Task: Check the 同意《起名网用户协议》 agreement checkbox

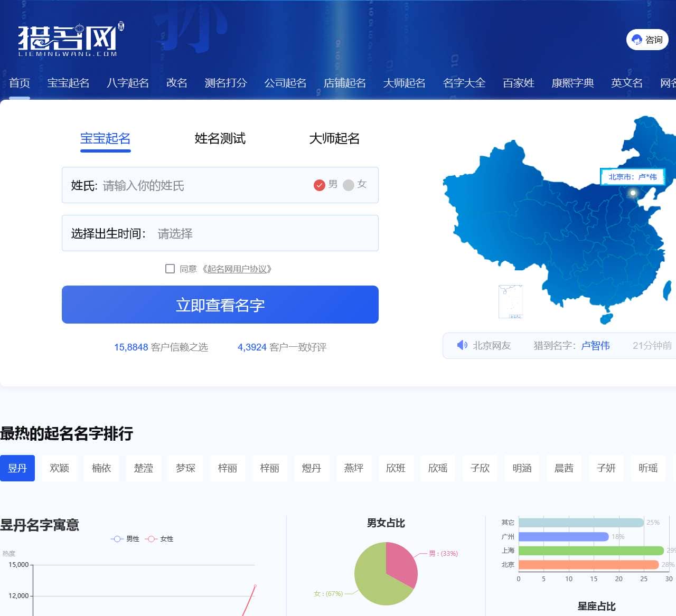Action: [170, 269]
